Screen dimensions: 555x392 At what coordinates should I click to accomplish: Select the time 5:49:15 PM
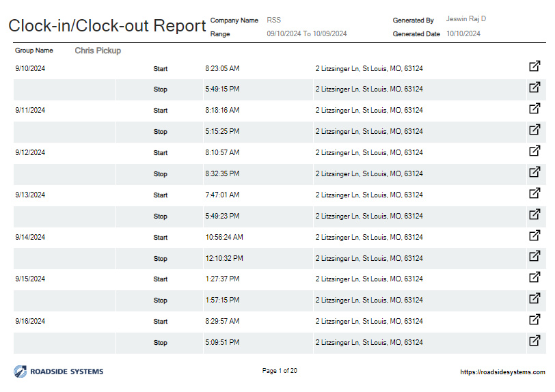pos(222,89)
